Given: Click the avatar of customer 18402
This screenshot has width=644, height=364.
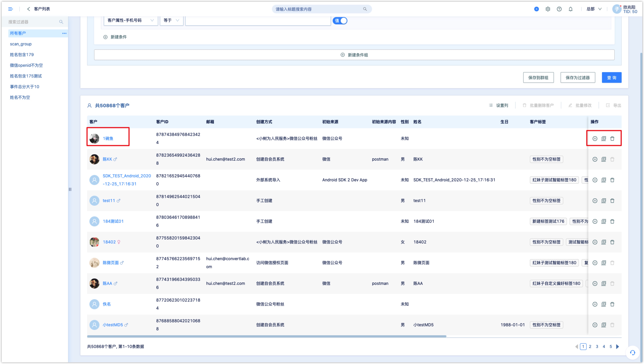Looking at the screenshot, I should click(94, 242).
